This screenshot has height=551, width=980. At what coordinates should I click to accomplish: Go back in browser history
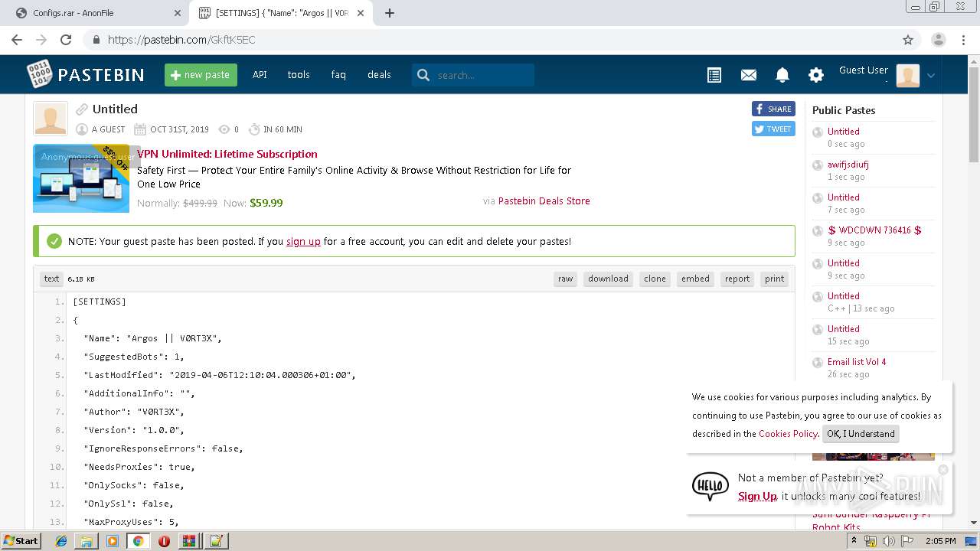click(17, 40)
